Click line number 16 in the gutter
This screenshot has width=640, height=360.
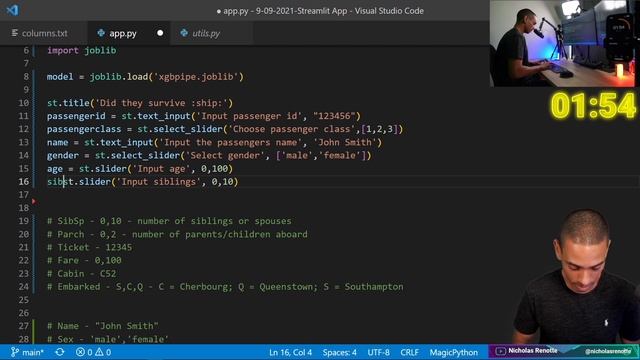coord(24,182)
